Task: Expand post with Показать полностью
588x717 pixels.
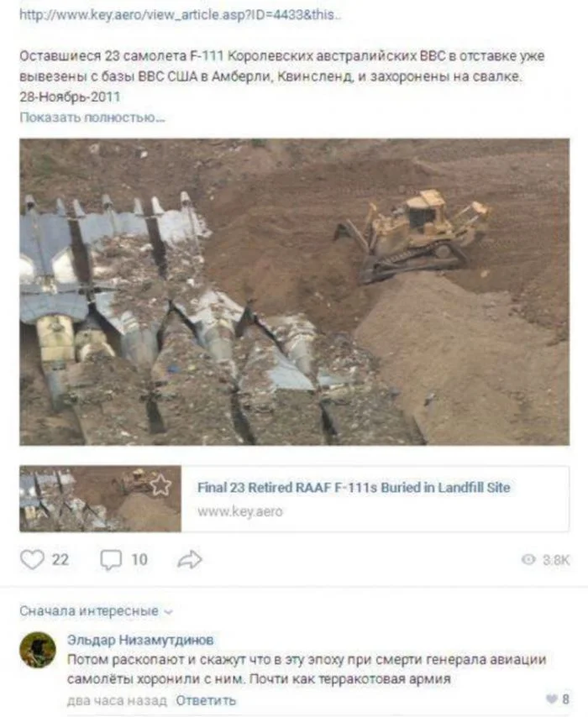Action: (x=92, y=118)
